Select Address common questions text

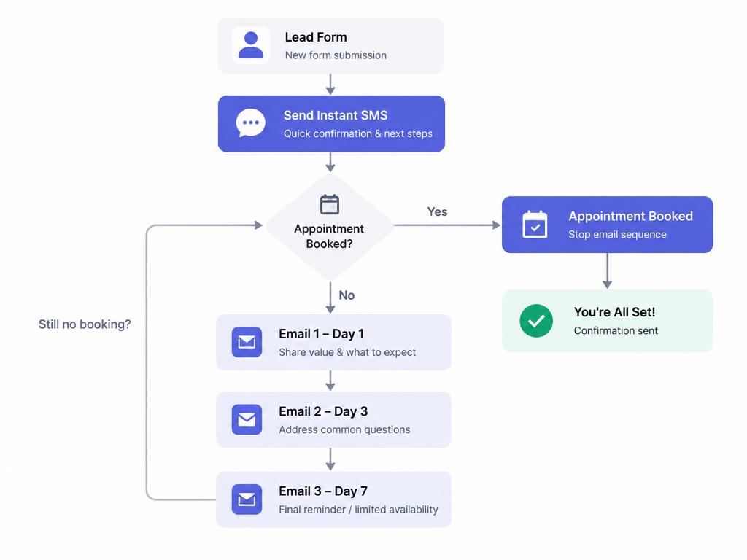[344, 429]
